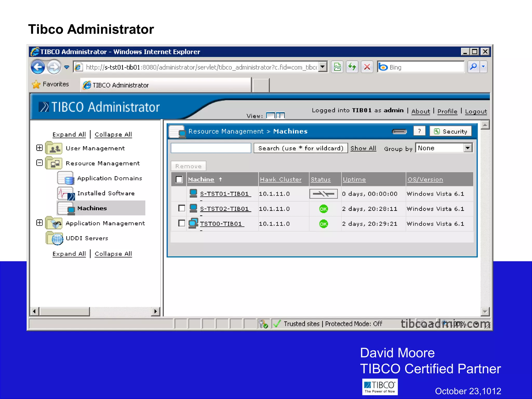Open the Group by None dropdown
This screenshot has width=532, height=399.
[x=444, y=148]
